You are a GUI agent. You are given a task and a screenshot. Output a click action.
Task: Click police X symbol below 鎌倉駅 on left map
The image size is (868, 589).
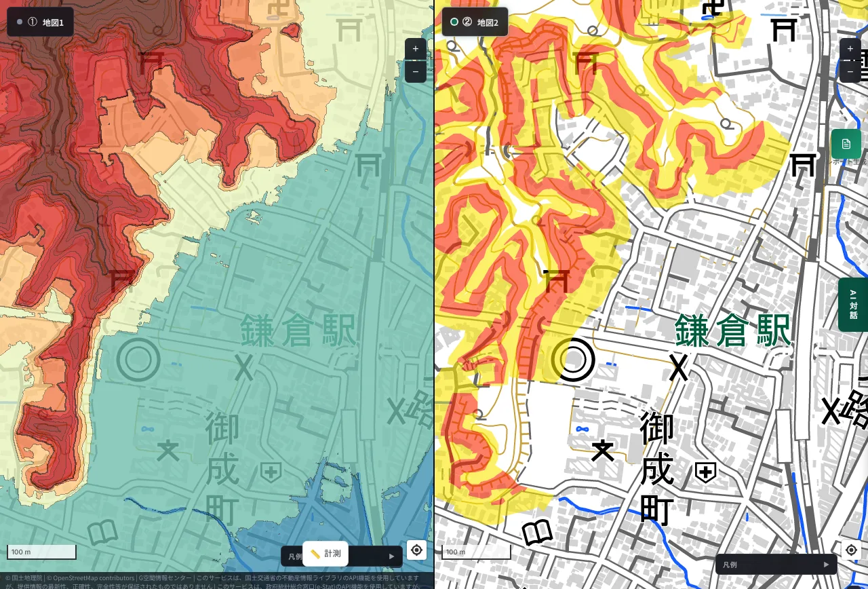244,367
